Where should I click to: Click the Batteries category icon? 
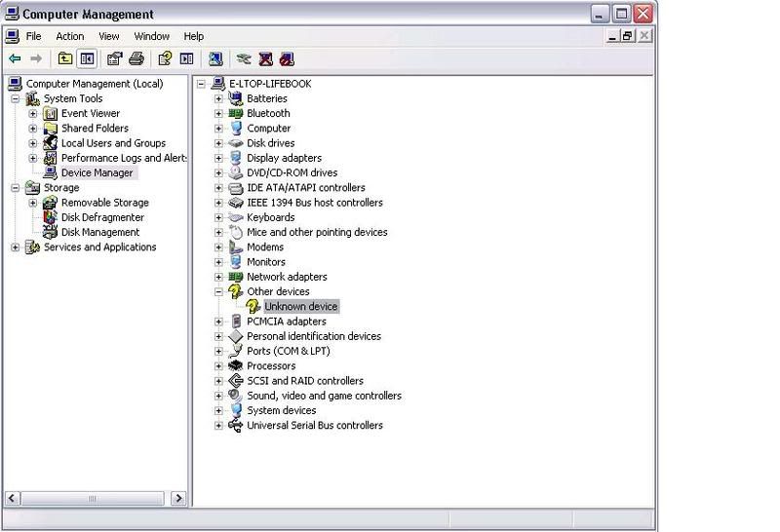click(x=235, y=98)
